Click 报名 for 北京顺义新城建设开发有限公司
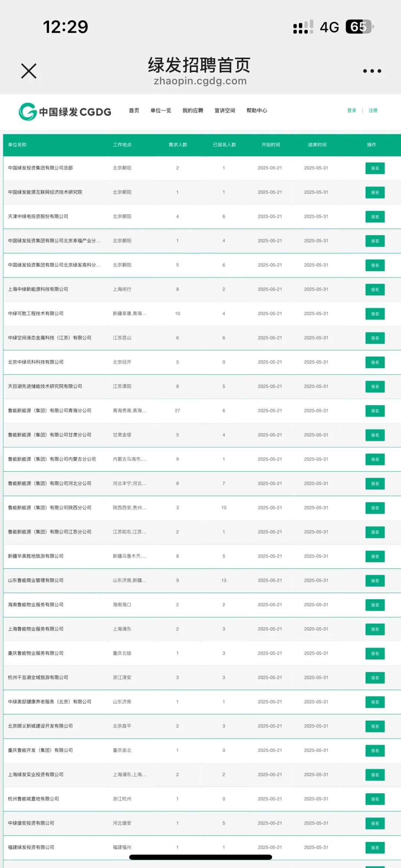401x868 pixels. point(375,726)
